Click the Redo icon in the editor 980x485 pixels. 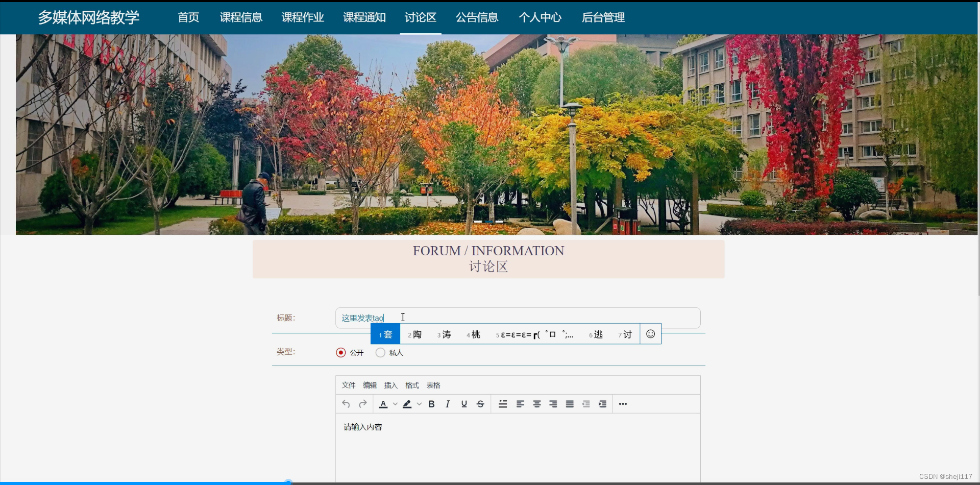pyautogui.click(x=362, y=403)
